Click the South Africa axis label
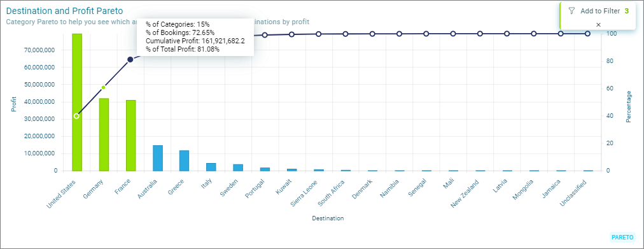 [x=331, y=193]
